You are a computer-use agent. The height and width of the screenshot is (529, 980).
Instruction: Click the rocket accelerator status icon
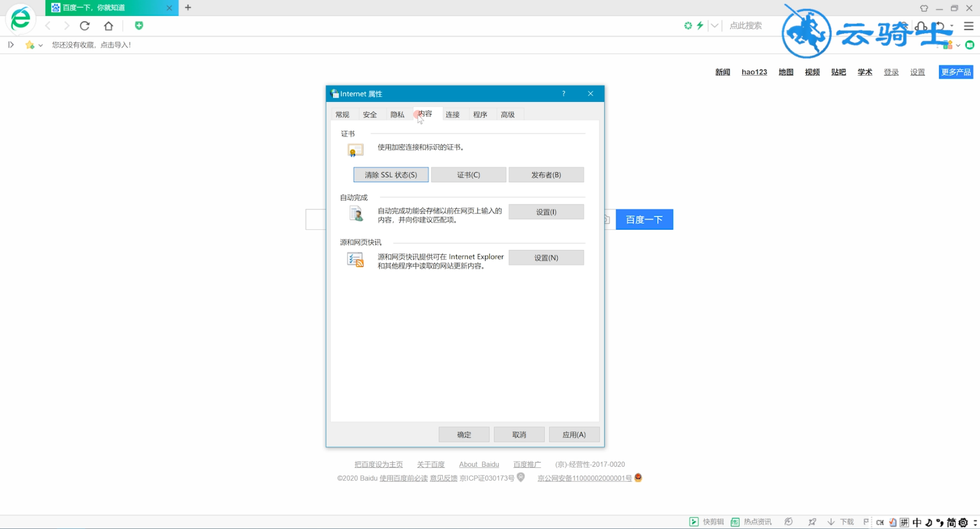point(812,522)
